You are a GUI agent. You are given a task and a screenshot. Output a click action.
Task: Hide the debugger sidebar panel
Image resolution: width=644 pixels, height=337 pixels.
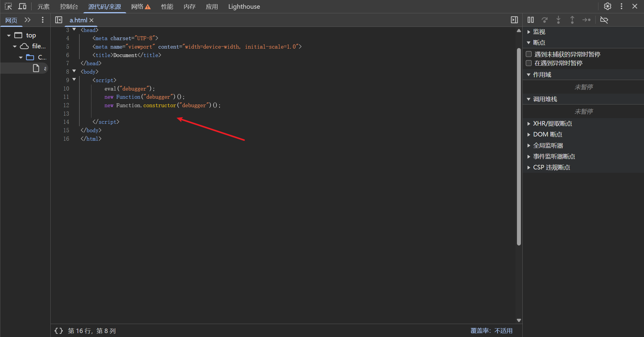(x=514, y=20)
